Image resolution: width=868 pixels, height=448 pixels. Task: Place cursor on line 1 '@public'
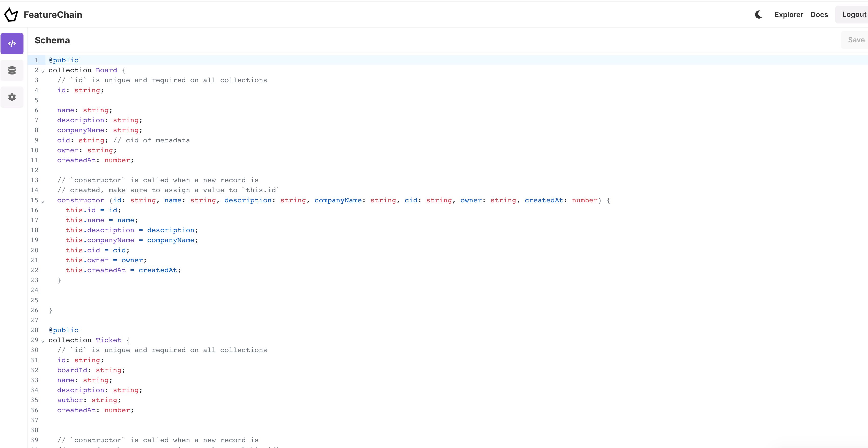point(64,60)
